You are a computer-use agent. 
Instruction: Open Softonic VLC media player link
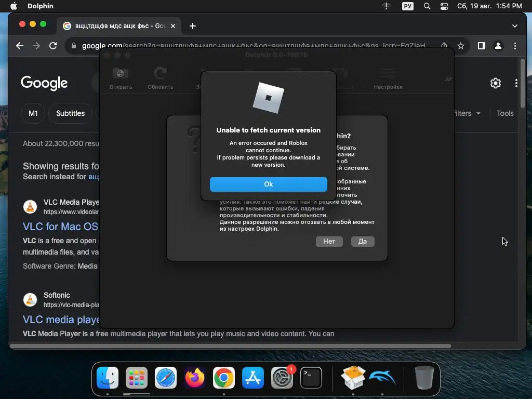61,320
